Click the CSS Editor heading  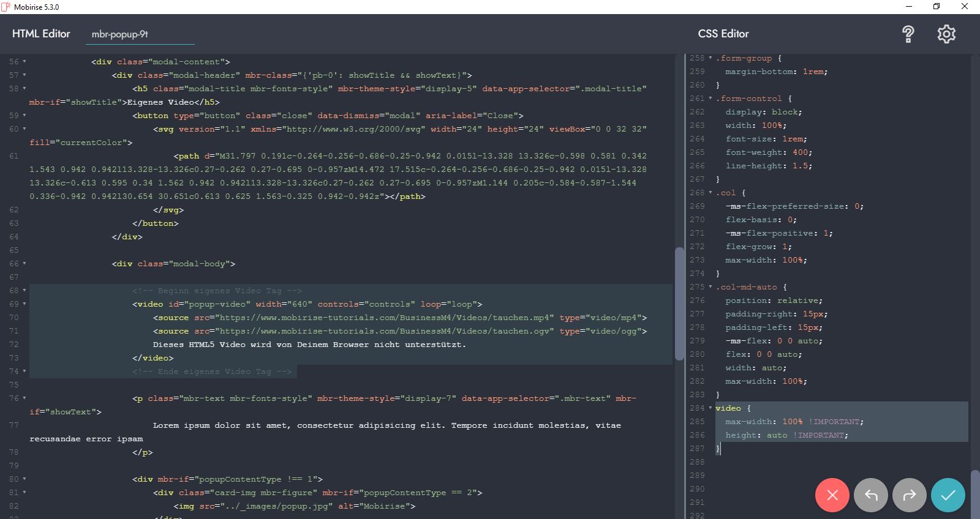point(723,34)
